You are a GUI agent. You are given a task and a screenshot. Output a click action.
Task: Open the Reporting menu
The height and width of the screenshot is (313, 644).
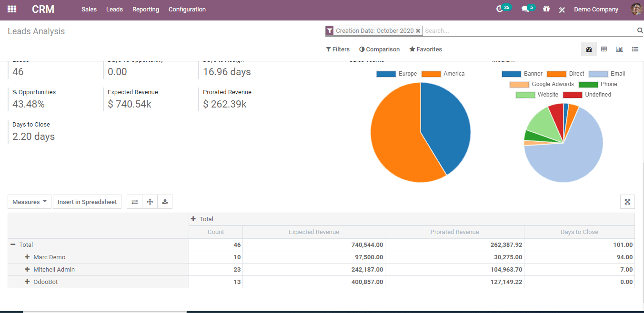click(x=146, y=9)
